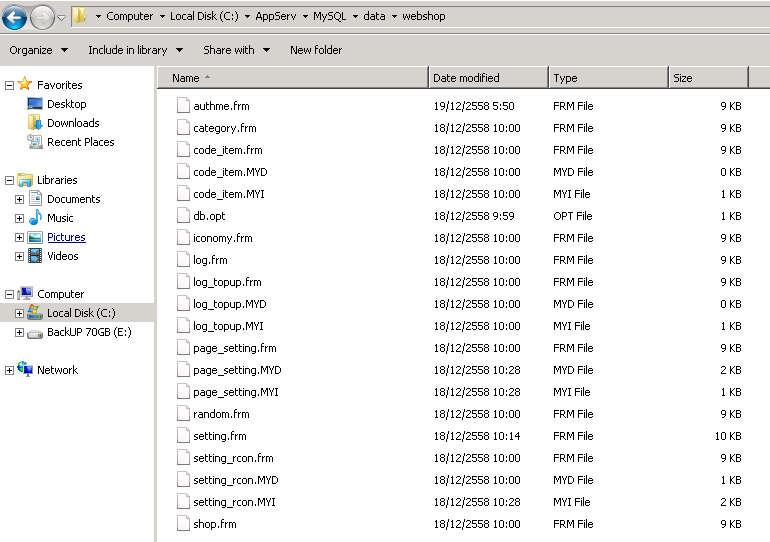This screenshot has width=770, height=542.
Task: Select the log_topup.MYD file name
Action: (x=229, y=304)
